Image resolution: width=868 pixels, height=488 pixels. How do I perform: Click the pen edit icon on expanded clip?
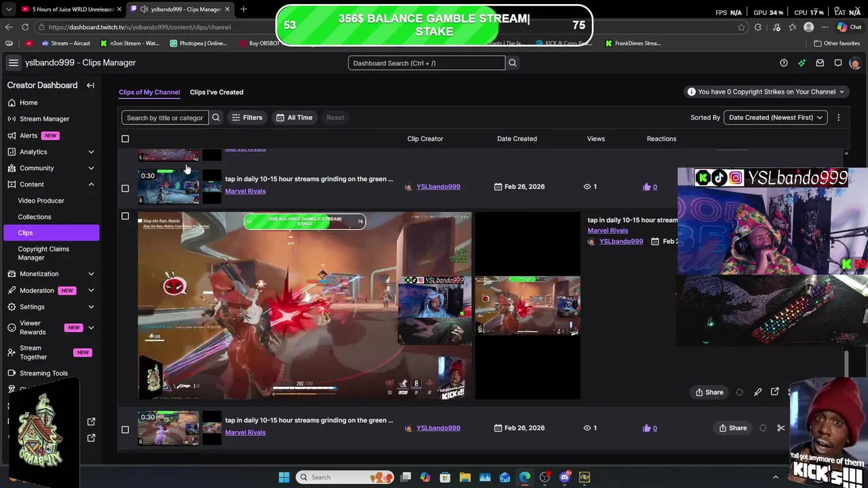click(757, 392)
